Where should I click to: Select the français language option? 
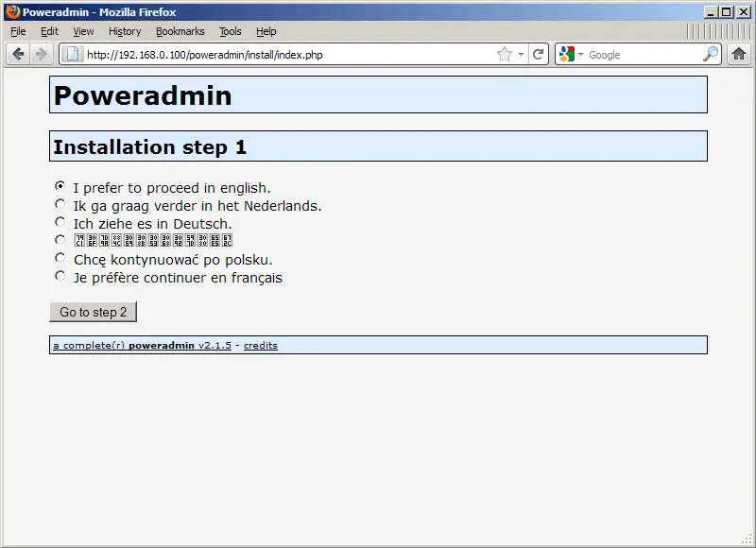[x=60, y=276]
